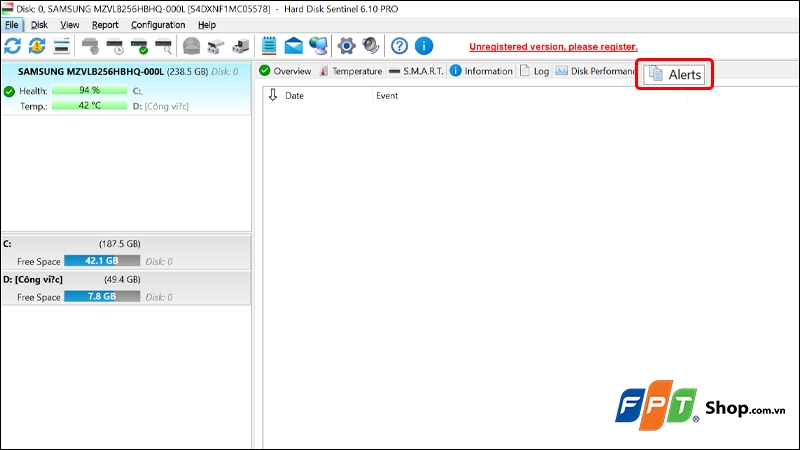800x450 pixels.
Task: Switch to the S.M.A.R.T. tab
Action: (x=416, y=71)
